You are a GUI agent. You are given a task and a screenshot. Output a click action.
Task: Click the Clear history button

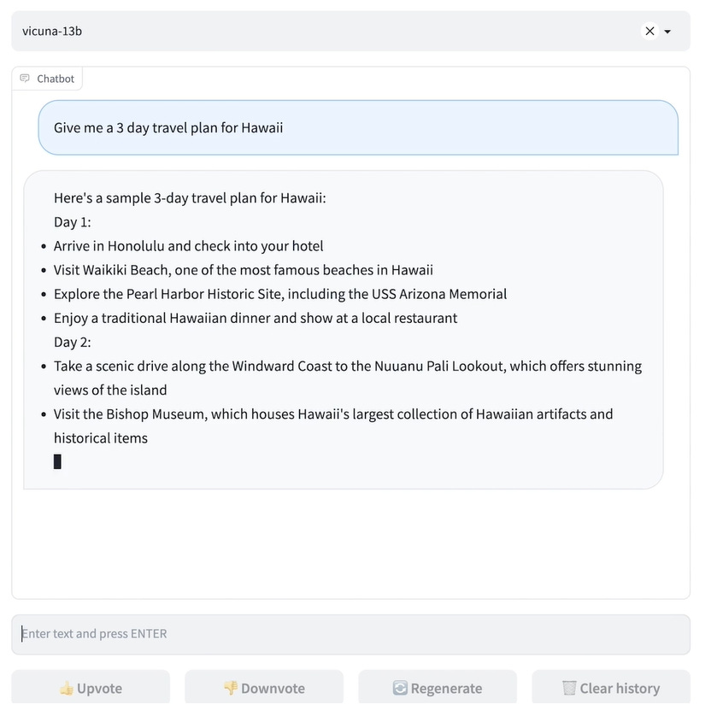611,688
